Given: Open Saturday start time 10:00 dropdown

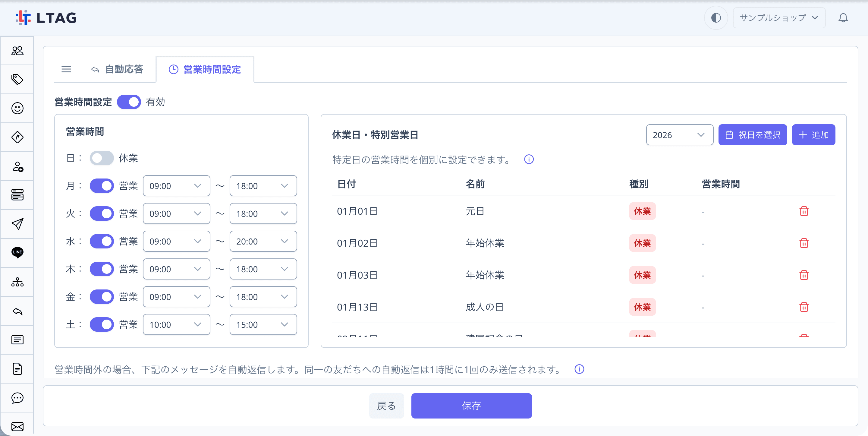Looking at the screenshot, I should point(176,324).
